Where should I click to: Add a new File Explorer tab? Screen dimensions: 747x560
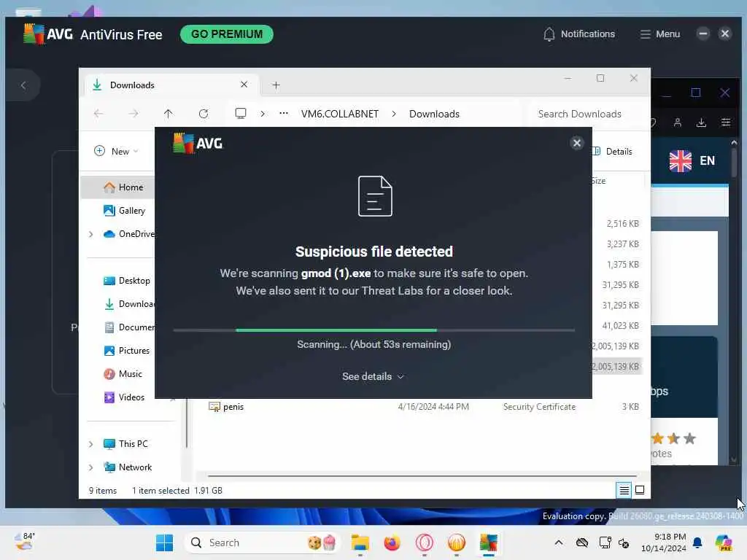pos(276,85)
